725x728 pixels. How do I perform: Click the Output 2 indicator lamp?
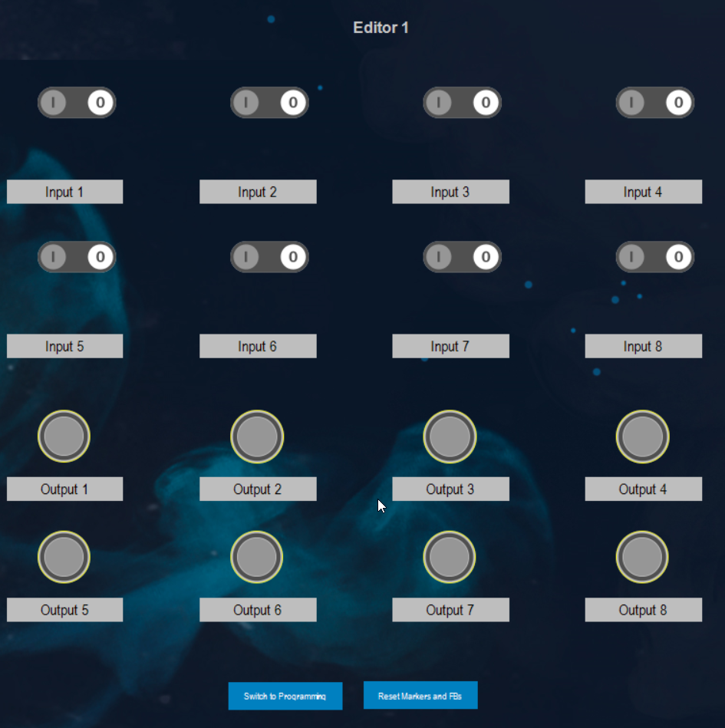pos(257,436)
